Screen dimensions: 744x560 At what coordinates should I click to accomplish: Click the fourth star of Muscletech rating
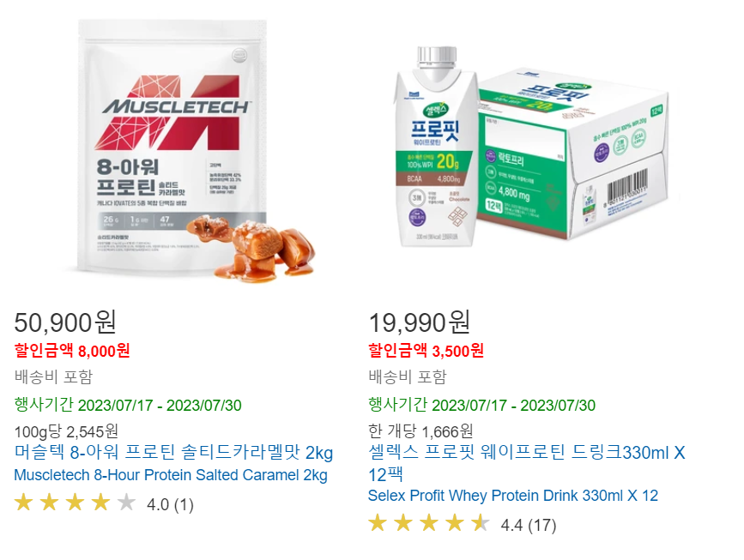pyautogui.click(x=100, y=503)
